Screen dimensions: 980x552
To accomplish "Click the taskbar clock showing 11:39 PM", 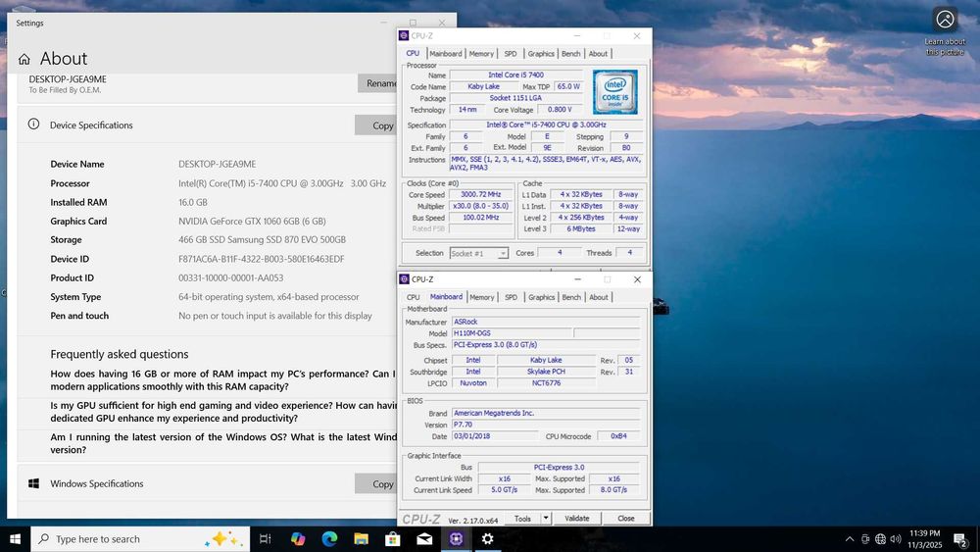I will point(924,539).
